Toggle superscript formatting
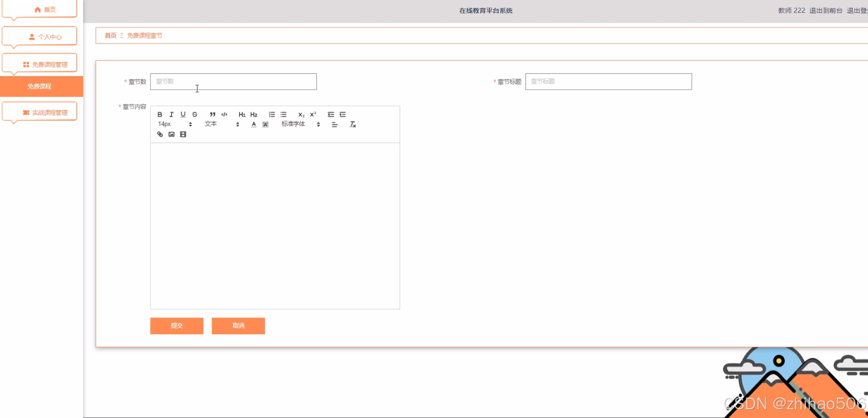868x418 pixels. point(313,114)
